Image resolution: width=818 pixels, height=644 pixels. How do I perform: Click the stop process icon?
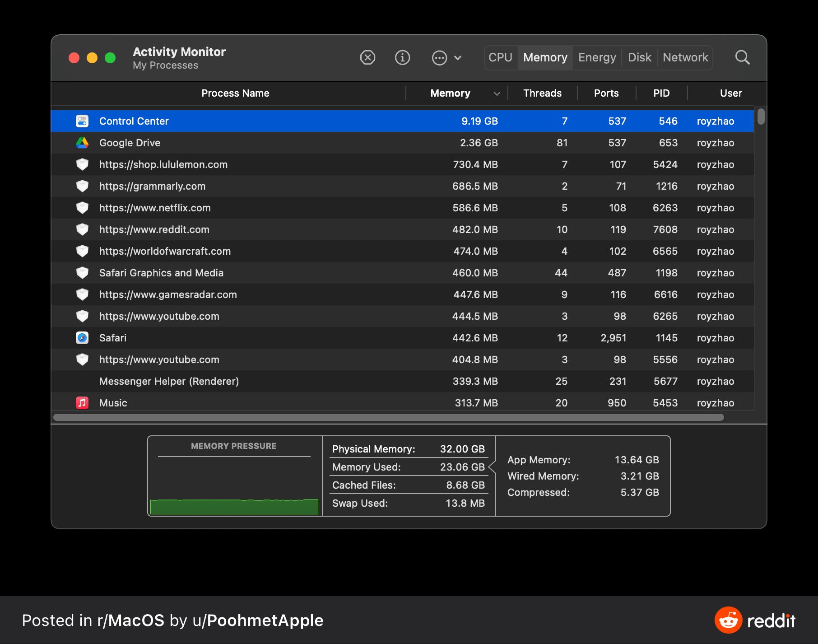pos(367,57)
